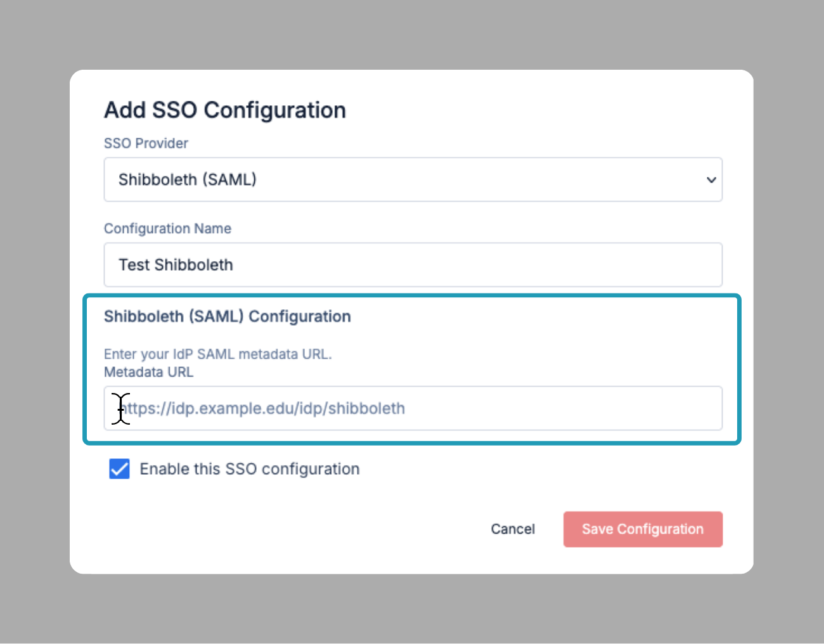Click the Cancel button
The width and height of the screenshot is (824, 644).
[x=513, y=529]
